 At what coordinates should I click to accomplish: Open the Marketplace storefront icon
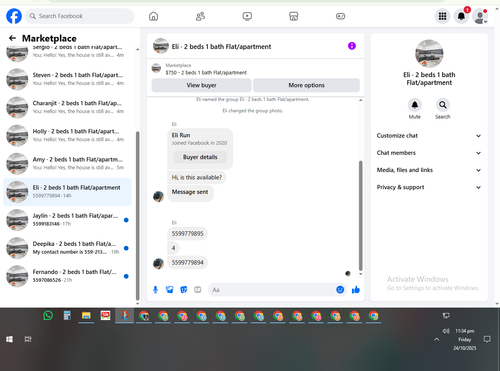(x=293, y=16)
